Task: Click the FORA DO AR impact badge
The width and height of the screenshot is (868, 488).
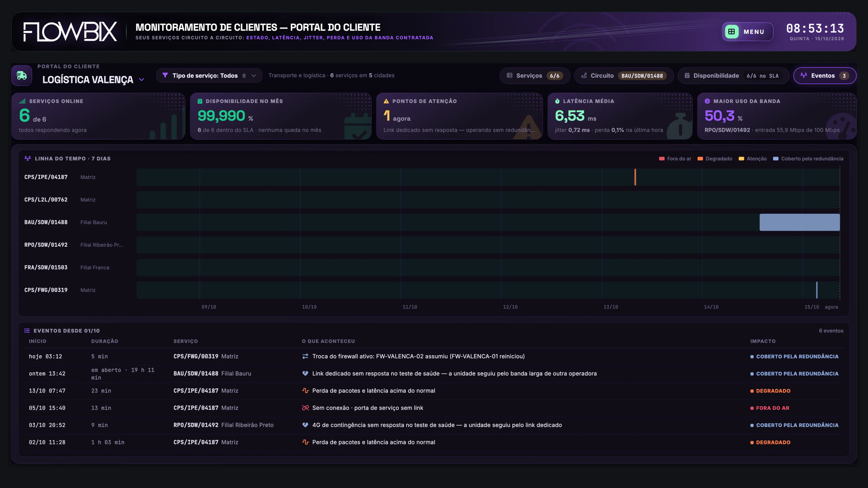Action: pyautogui.click(x=770, y=408)
